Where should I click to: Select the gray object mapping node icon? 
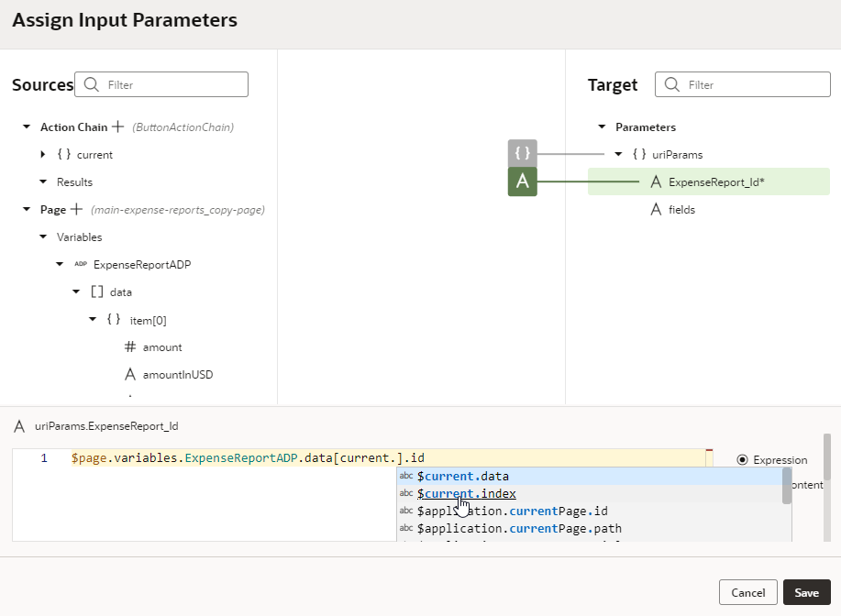(x=522, y=153)
